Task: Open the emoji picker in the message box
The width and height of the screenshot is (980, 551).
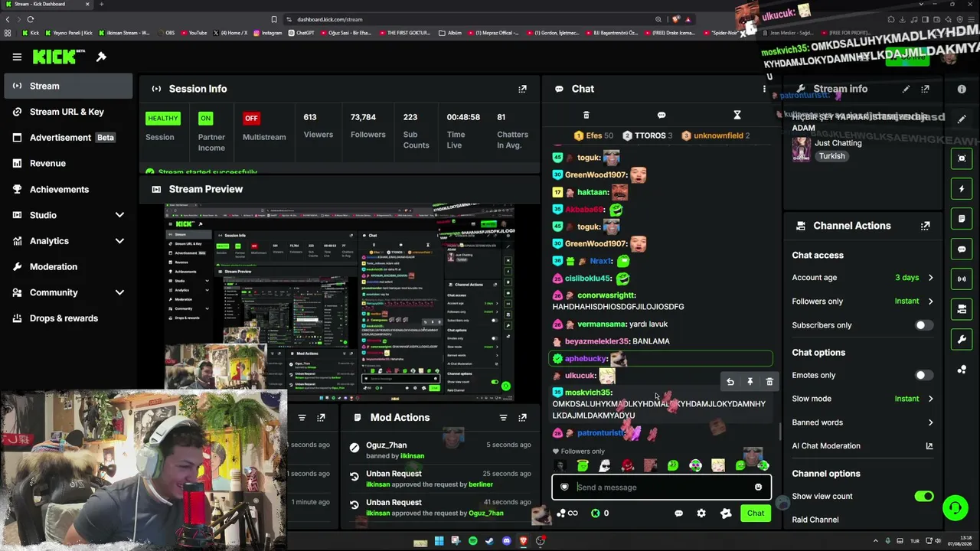Action: [758, 487]
